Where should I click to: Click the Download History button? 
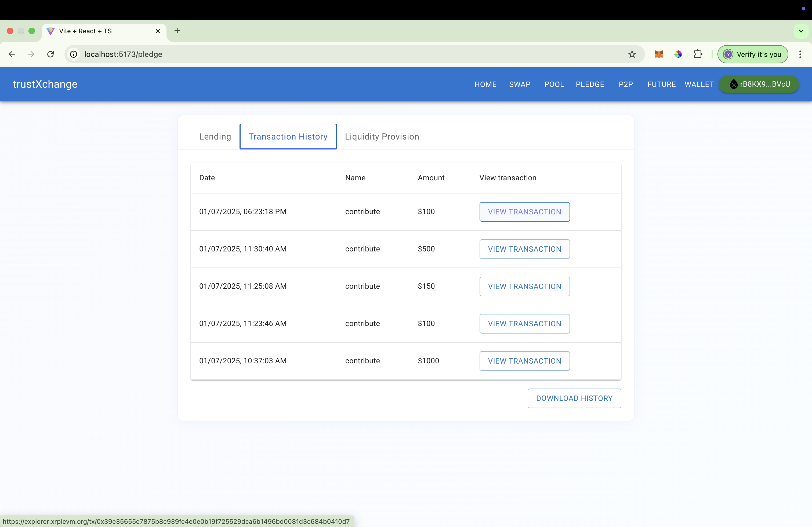(574, 398)
